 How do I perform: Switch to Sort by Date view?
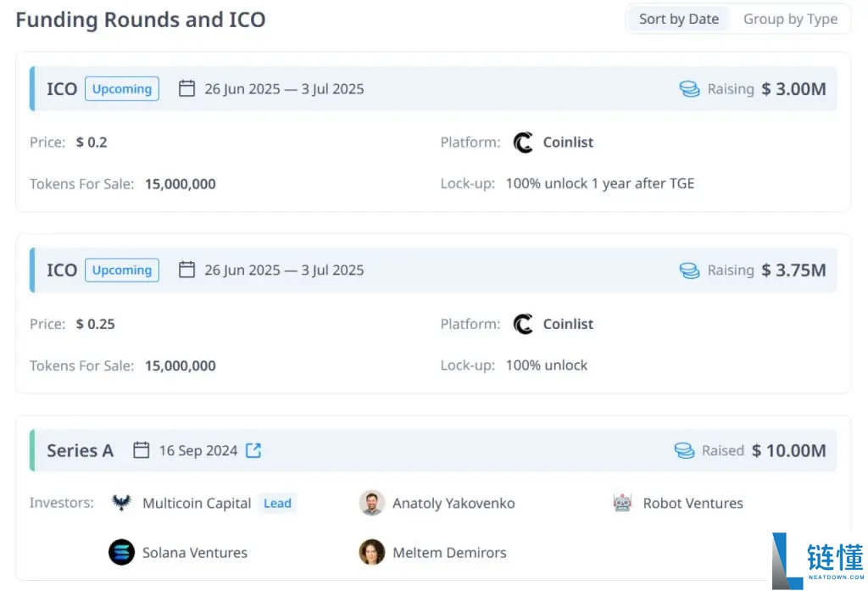pyautogui.click(x=678, y=20)
